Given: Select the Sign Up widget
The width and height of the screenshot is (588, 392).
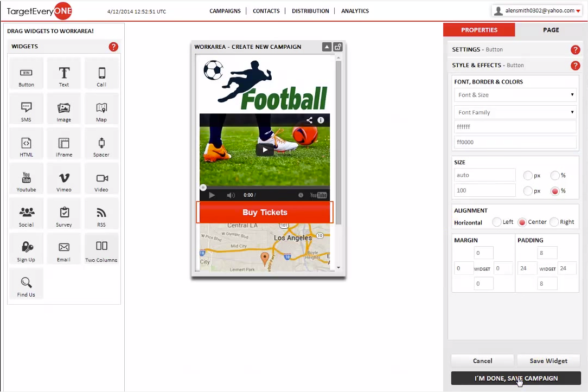Looking at the screenshot, I should click(x=26, y=248).
